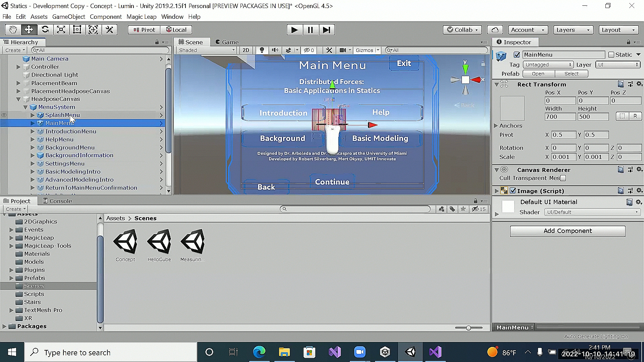Toggle Cull Transparent Mesh checkbox
This screenshot has width=644, height=362.
pos(563,178)
